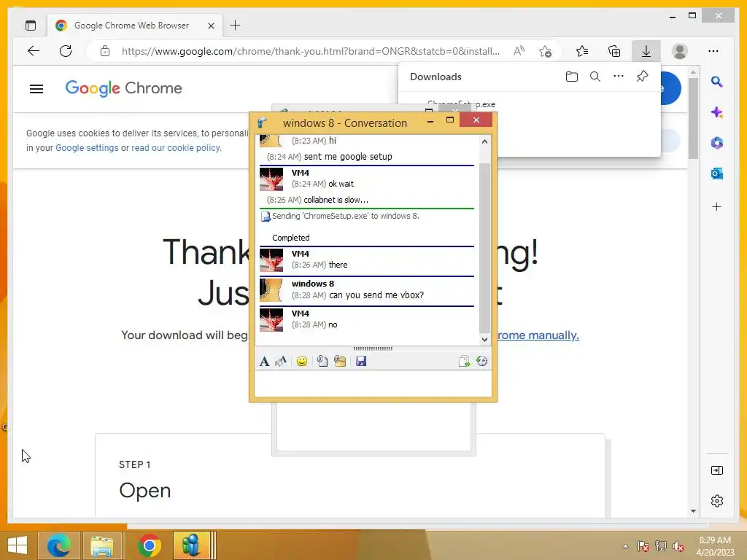The width and height of the screenshot is (747, 560).
Task: Click the sidebar Search icon
Action: coord(716,82)
